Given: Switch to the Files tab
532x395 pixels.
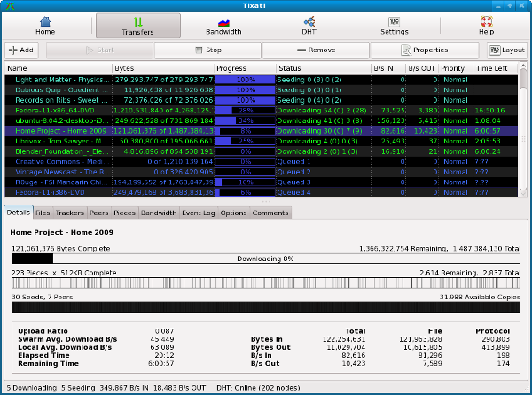Looking at the screenshot, I should pos(43,213).
